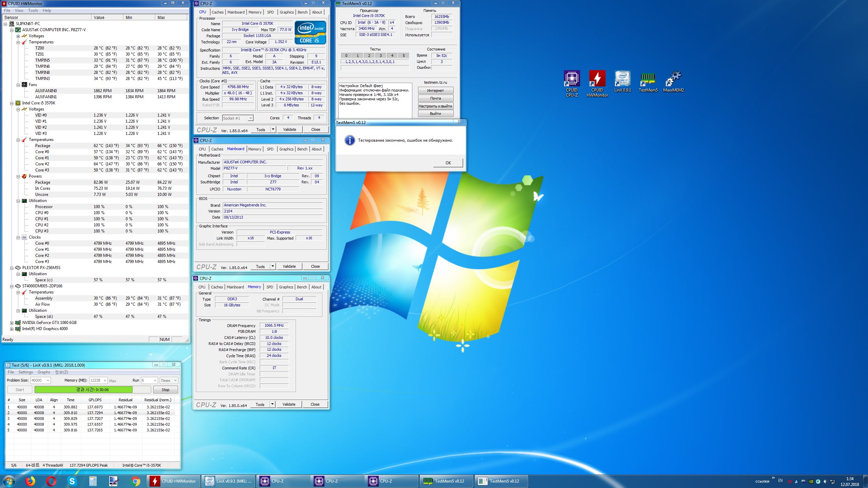
Task: Open Tools dropdown arrow in Memory-tab CPU-Z window
Action: click(272, 404)
